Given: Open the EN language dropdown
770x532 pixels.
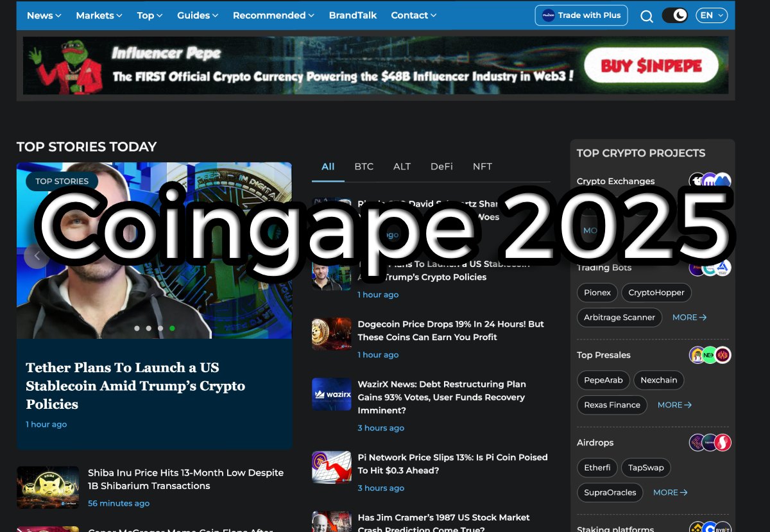Looking at the screenshot, I should (x=712, y=15).
